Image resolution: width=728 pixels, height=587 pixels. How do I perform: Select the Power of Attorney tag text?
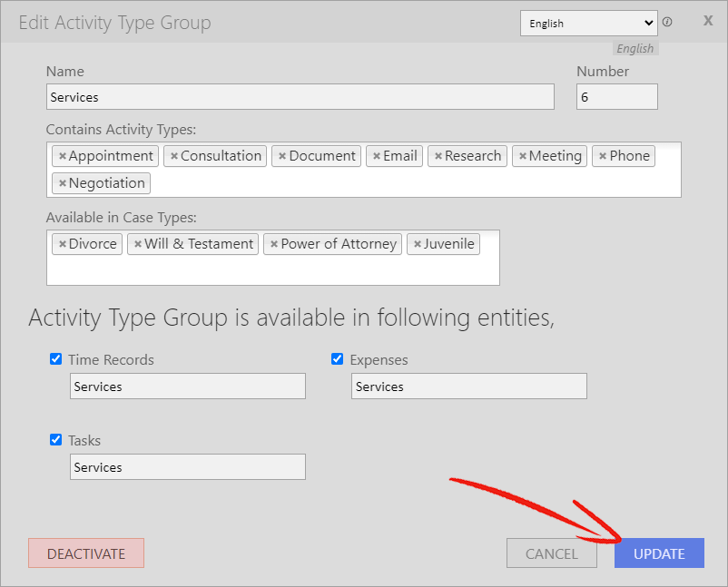(x=339, y=244)
